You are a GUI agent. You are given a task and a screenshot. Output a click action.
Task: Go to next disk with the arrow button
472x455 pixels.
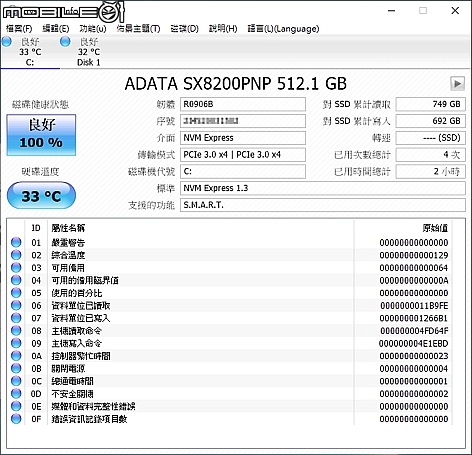[x=457, y=83]
